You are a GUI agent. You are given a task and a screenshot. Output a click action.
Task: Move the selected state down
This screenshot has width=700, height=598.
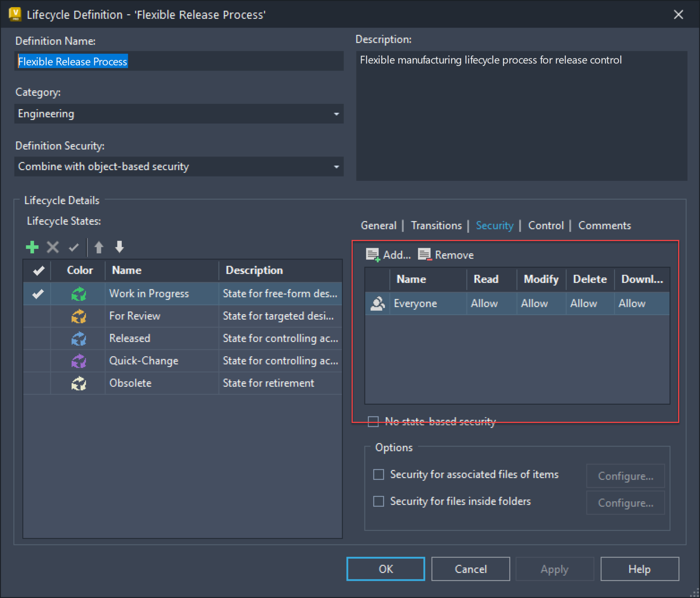point(119,247)
